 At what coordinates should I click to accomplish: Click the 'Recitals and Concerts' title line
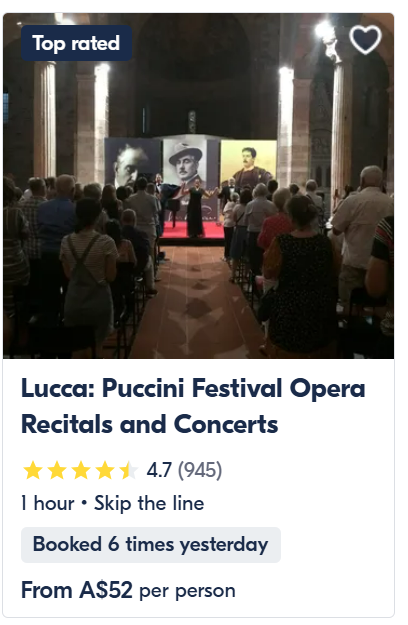pos(150,424)
